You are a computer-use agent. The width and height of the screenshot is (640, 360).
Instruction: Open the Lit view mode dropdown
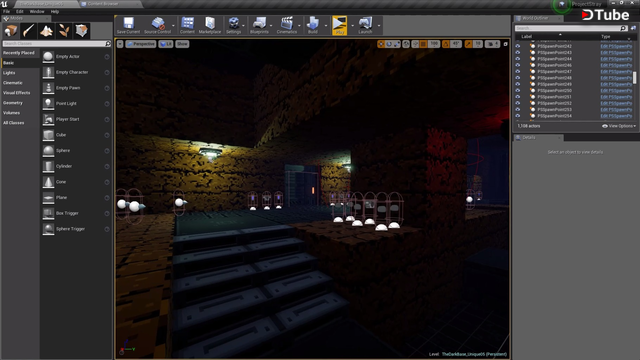pos(166,44)
